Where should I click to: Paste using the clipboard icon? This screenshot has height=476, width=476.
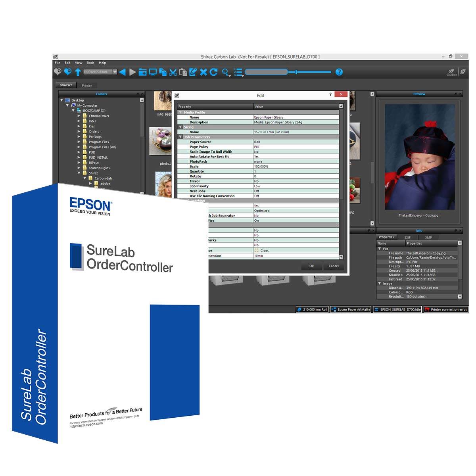click(x=183, y=72)
